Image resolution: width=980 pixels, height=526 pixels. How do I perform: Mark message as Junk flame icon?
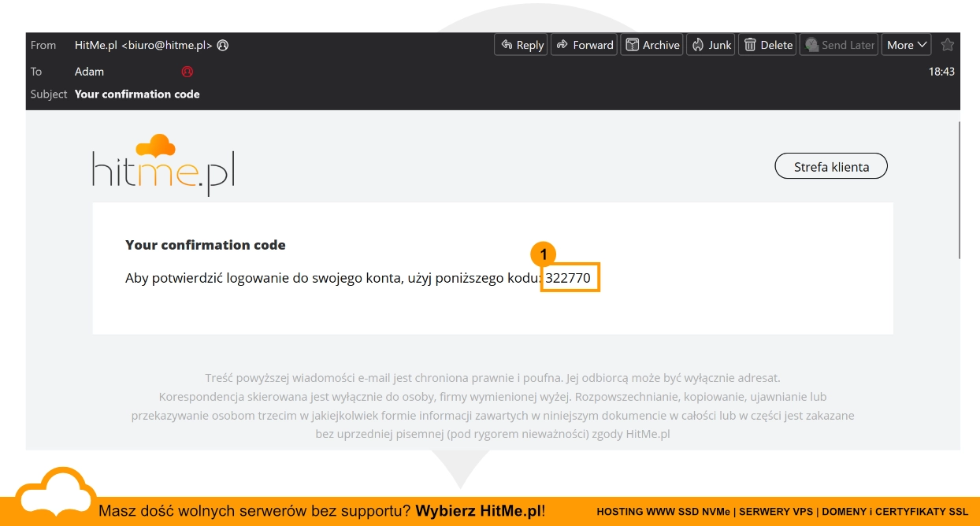click(x=698, y=45)
